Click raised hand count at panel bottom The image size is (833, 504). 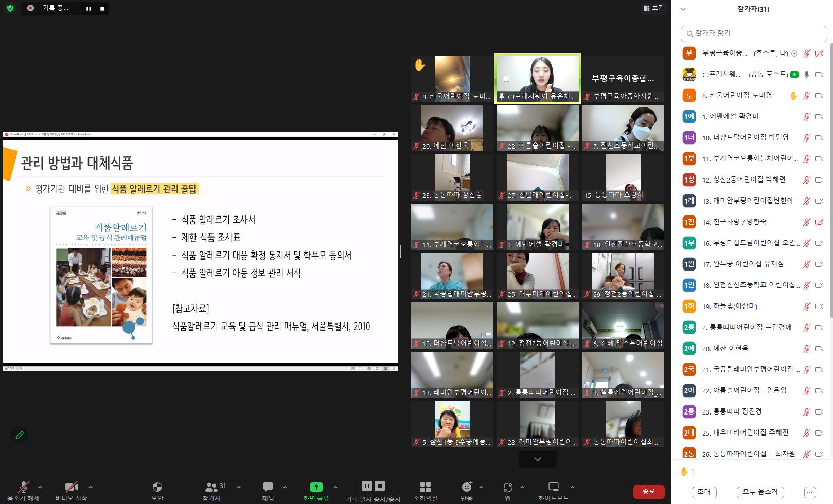point(687,471)
